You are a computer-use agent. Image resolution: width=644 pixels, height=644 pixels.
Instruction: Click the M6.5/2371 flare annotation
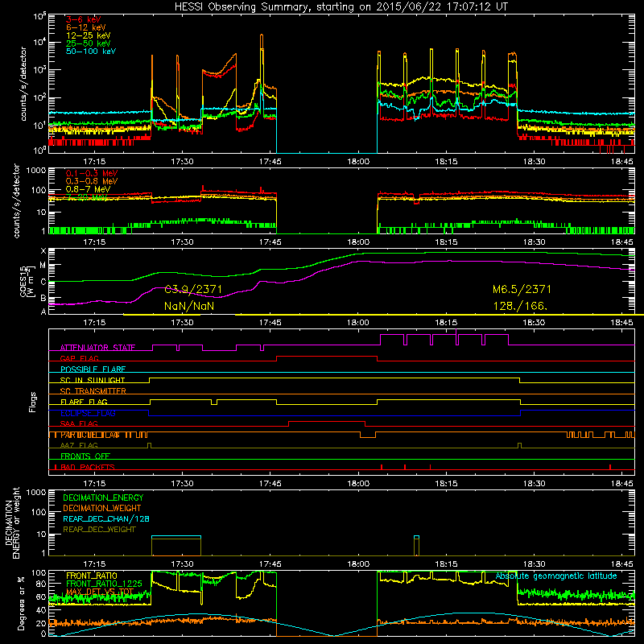(x=522, y=290)
